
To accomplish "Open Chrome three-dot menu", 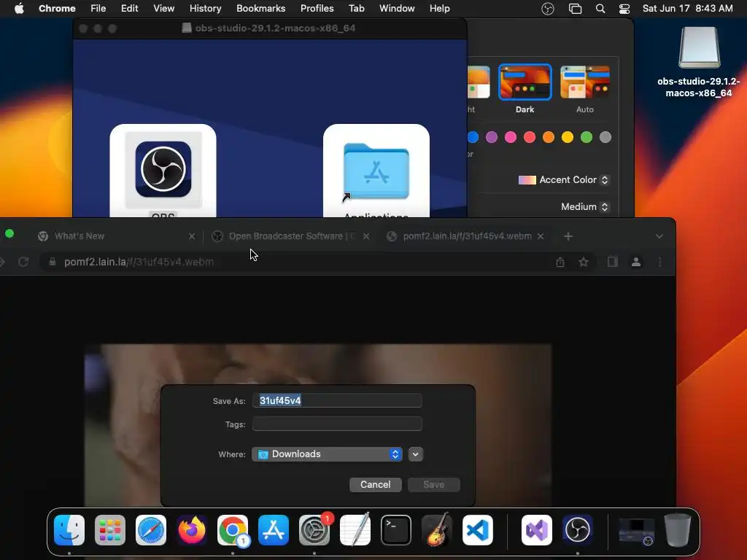I will click(x=659, y=262).
